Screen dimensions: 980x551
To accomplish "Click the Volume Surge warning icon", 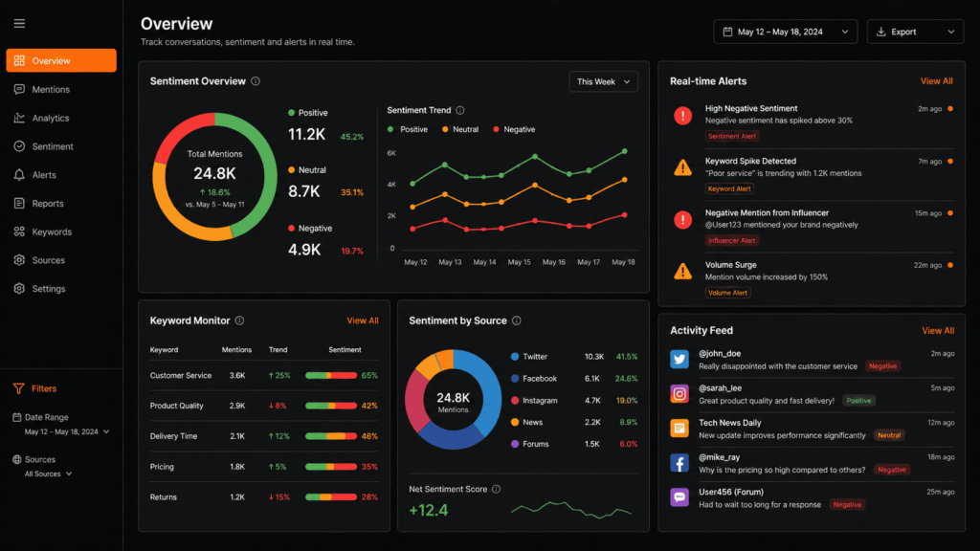I will point(682,271).
